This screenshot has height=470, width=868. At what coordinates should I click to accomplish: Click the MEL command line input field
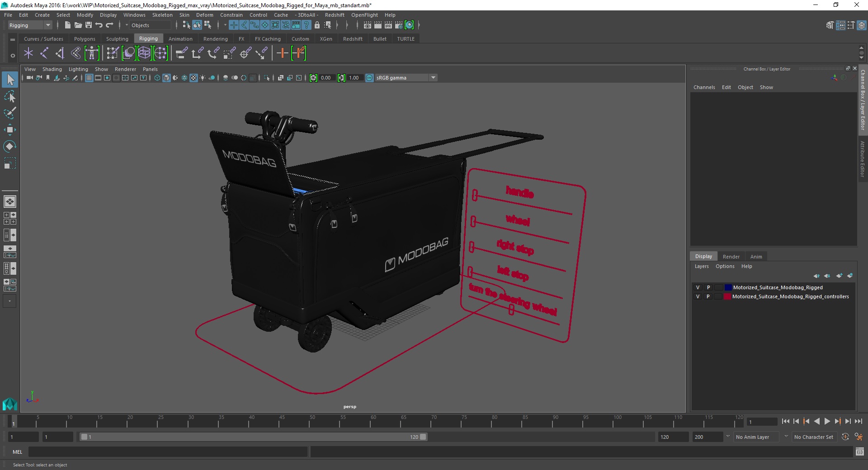[x=168, y=451]
